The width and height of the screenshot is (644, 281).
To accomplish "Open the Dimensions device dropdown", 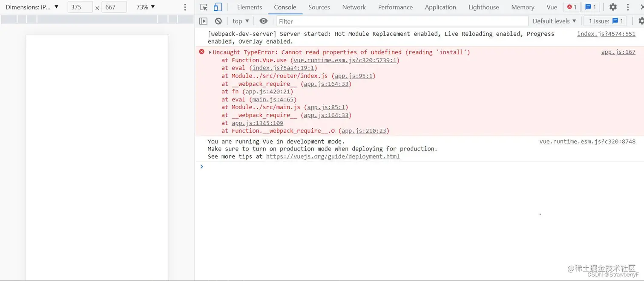I will pos(32,7).
